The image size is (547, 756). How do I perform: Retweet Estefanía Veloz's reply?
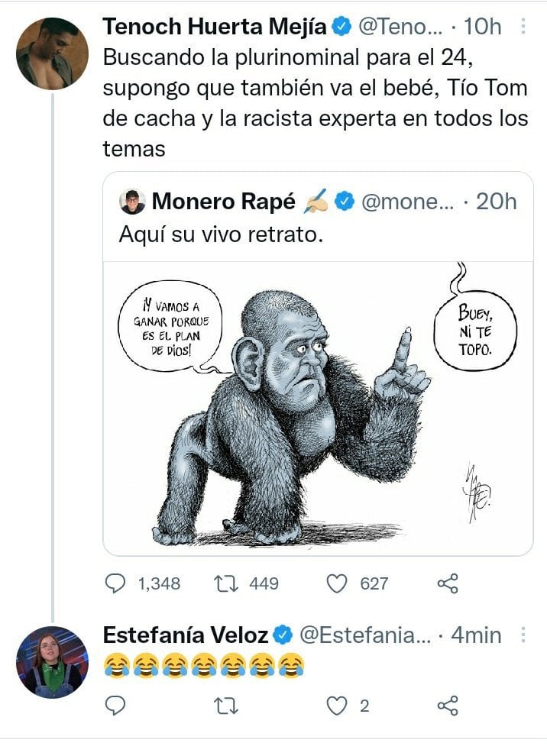click(225, 706)
